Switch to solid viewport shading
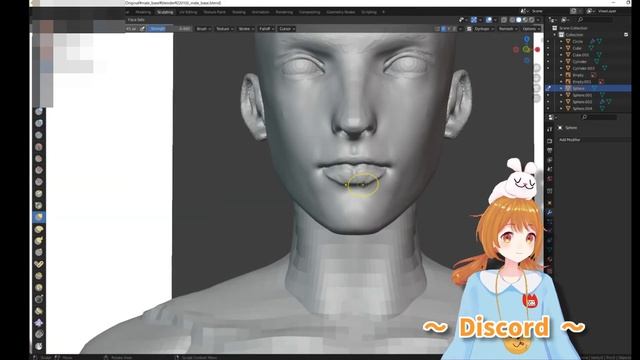Image resolution: width=640 pixels, height=360 pixels. (x=519, y=20)
